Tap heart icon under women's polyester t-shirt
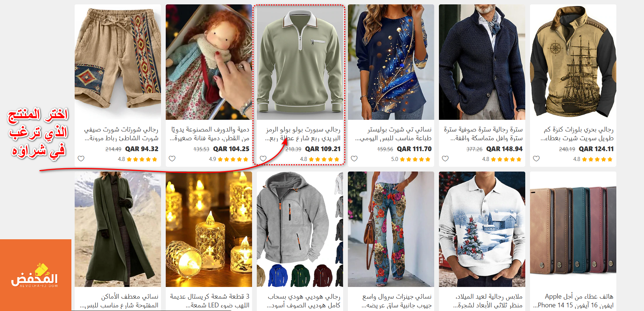Screen dimensions: 644x311 tap(354, 158)
